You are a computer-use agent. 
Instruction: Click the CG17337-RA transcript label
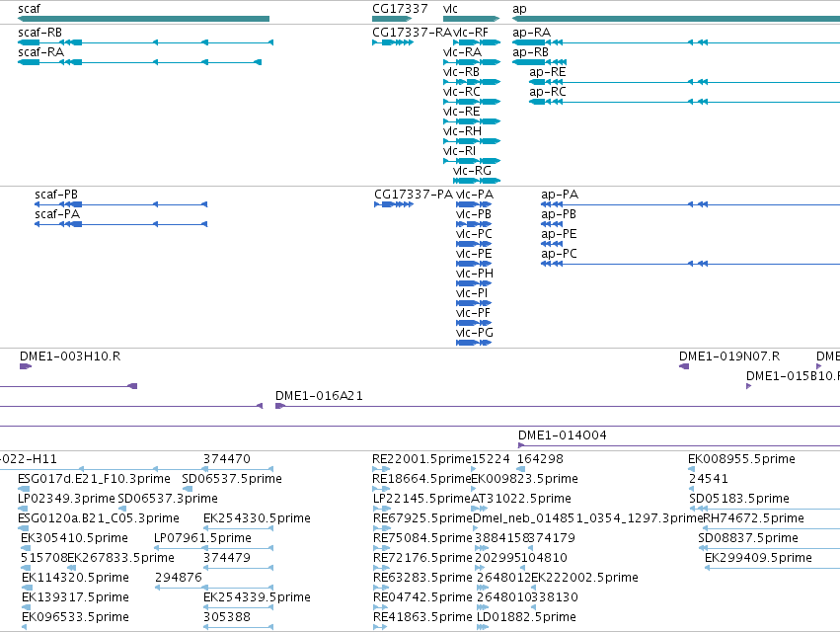coord(412,33)
